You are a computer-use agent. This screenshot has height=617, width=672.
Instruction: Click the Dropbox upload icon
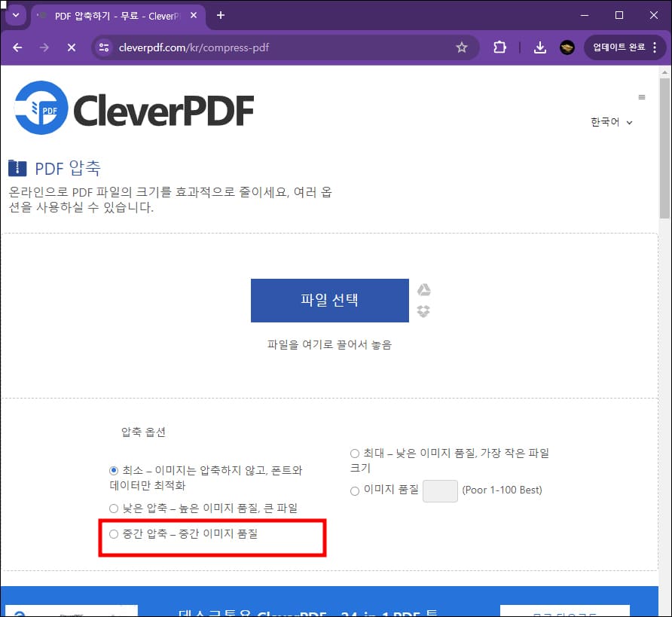[x=423, y=311]
